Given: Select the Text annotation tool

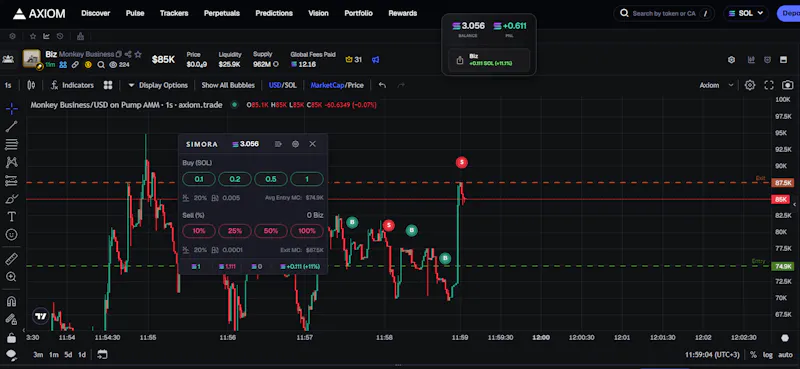Looking at the screenshot, I should coord(11,216).
